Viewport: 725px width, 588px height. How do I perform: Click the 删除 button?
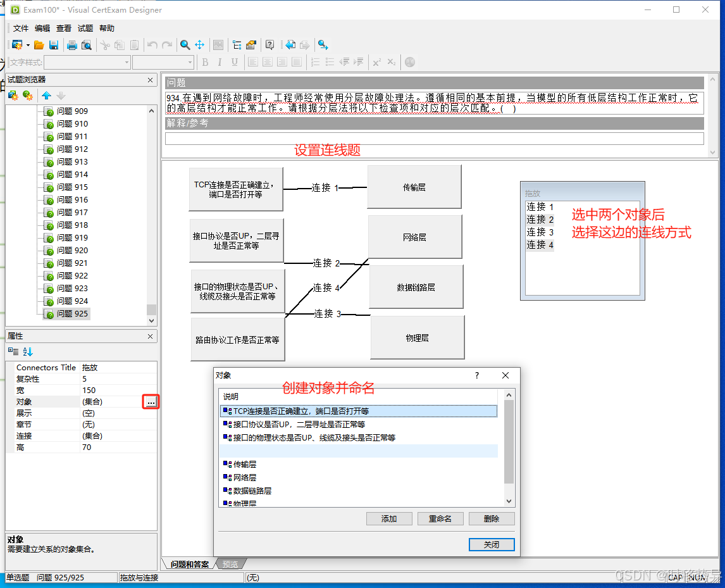point(492,518)
